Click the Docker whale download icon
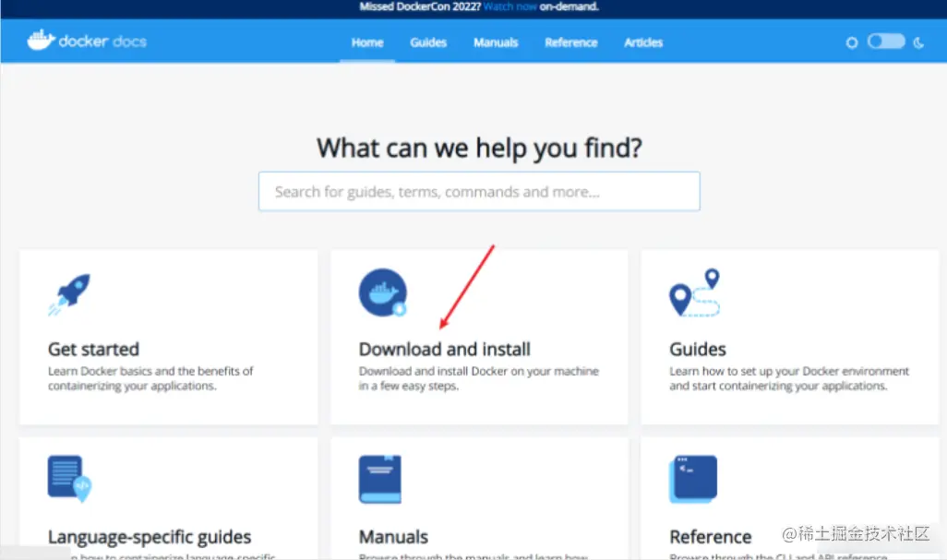Viewport: 947px width, 560px height. 383,292
